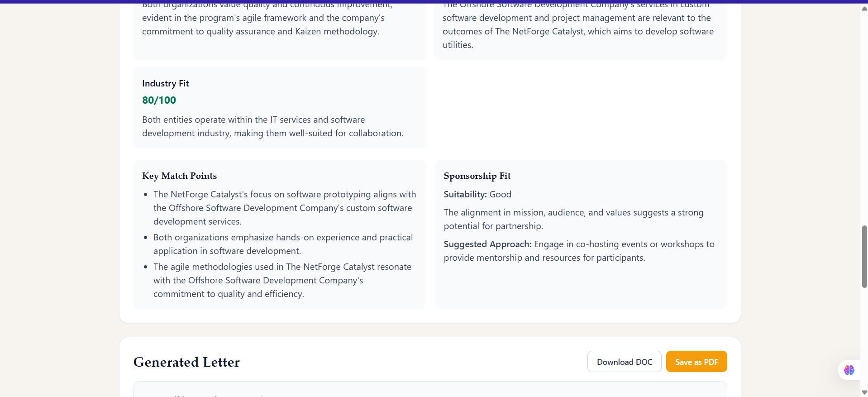Click the Industry Fit card title
This screenshot has width=868, height=397.
point(165,83)
